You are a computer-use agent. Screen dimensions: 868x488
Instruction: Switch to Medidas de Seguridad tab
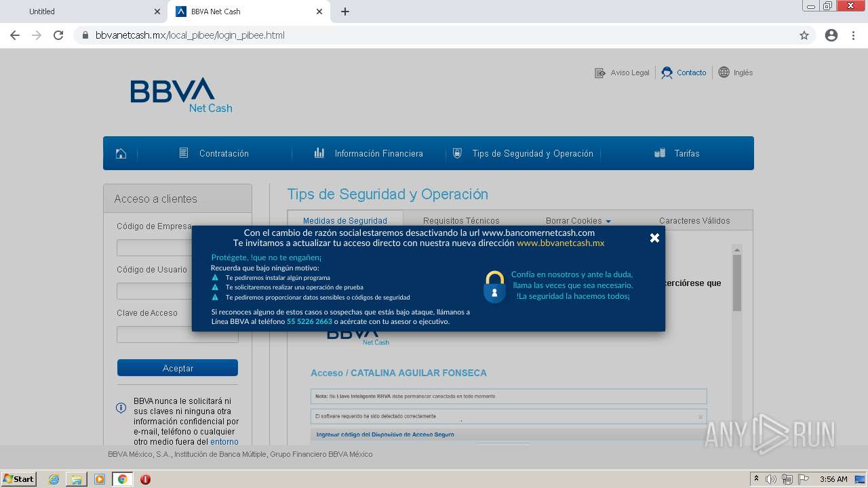pos(345,221)
